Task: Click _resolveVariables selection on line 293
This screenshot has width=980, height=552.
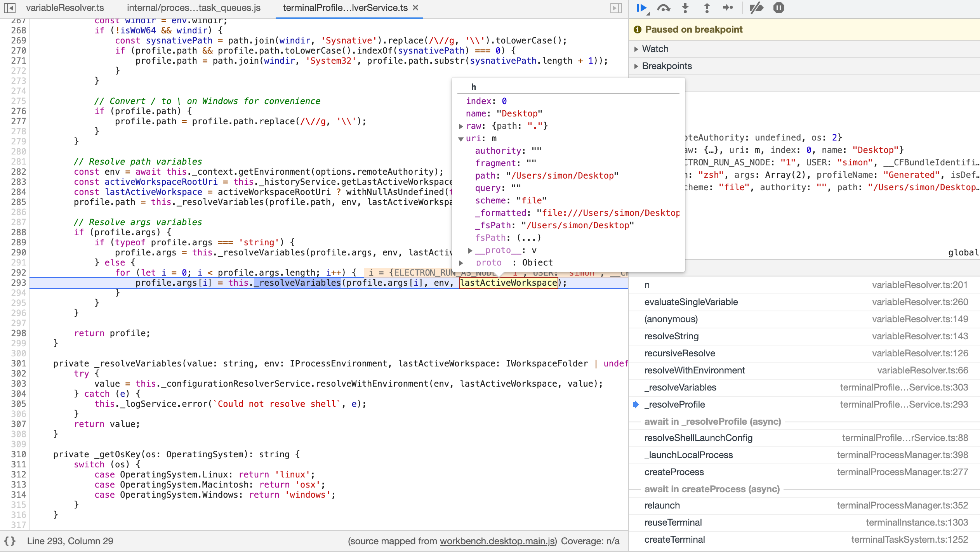Action: [297, 283]
